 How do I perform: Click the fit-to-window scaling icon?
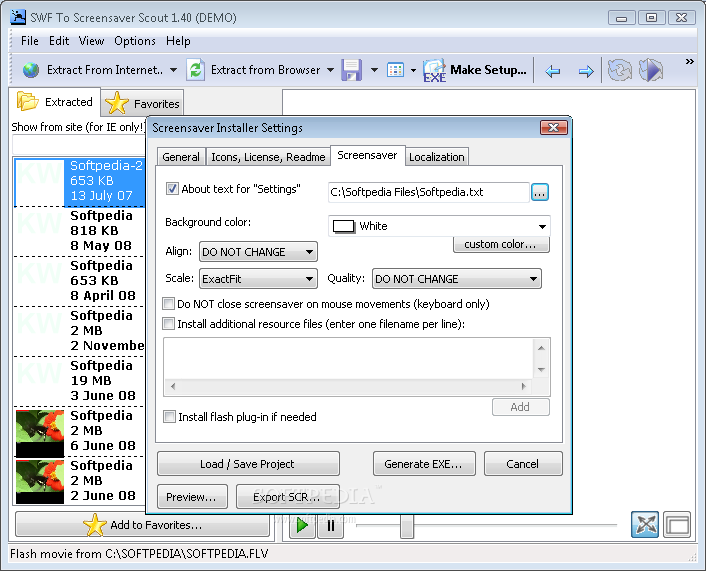pos(645,525)
